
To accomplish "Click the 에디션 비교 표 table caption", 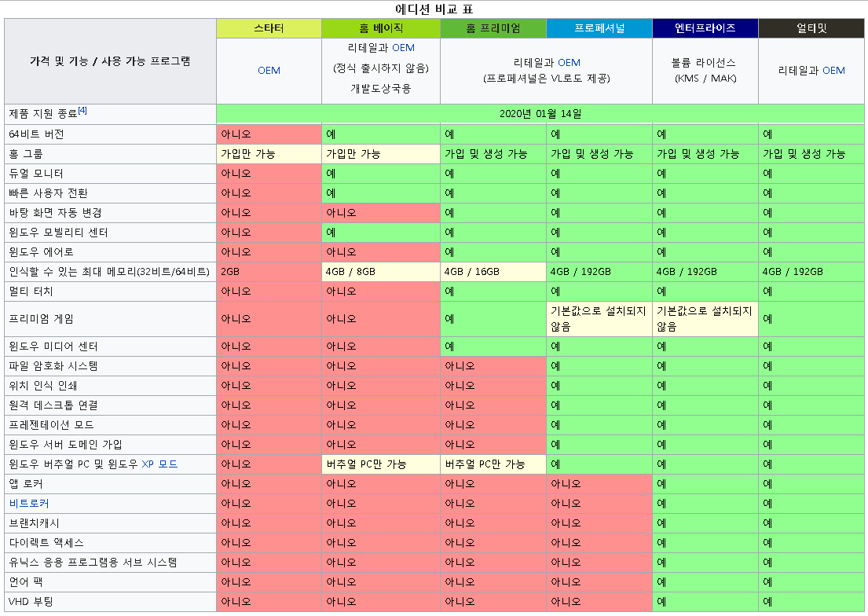I will point(434,9).
